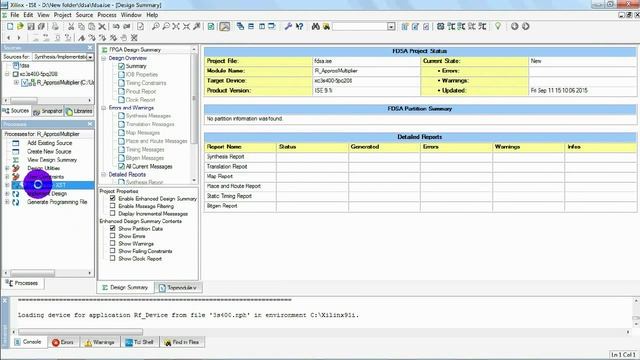640x360 pixels.
Task: Enable the Show Clock Report checkbox
Action: [x=113, y=258]
